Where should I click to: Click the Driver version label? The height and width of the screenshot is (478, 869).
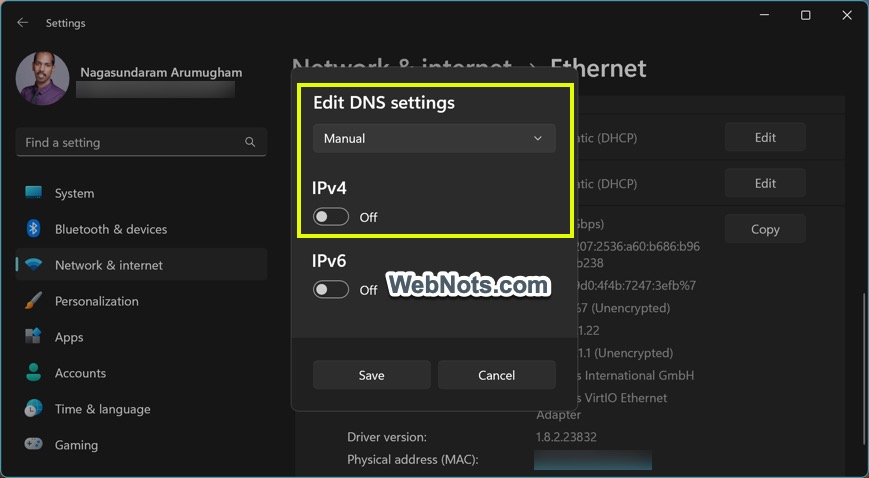click(387, 437)
